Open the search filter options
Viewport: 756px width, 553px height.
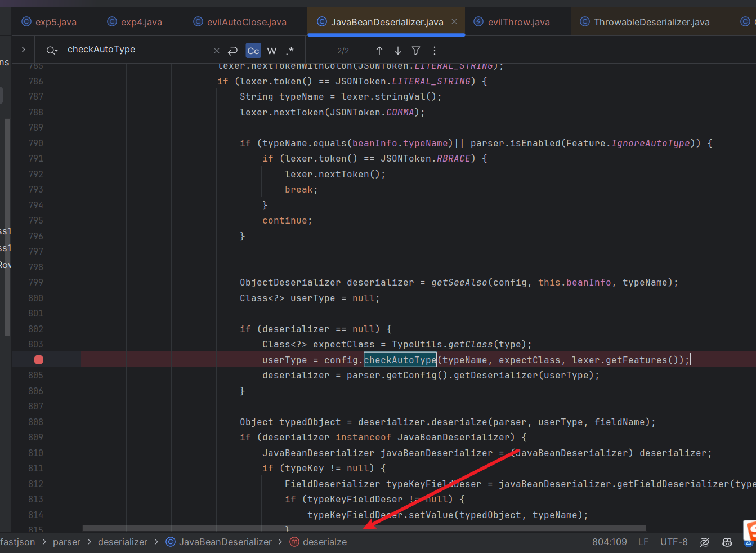click(x=416, y=51)
